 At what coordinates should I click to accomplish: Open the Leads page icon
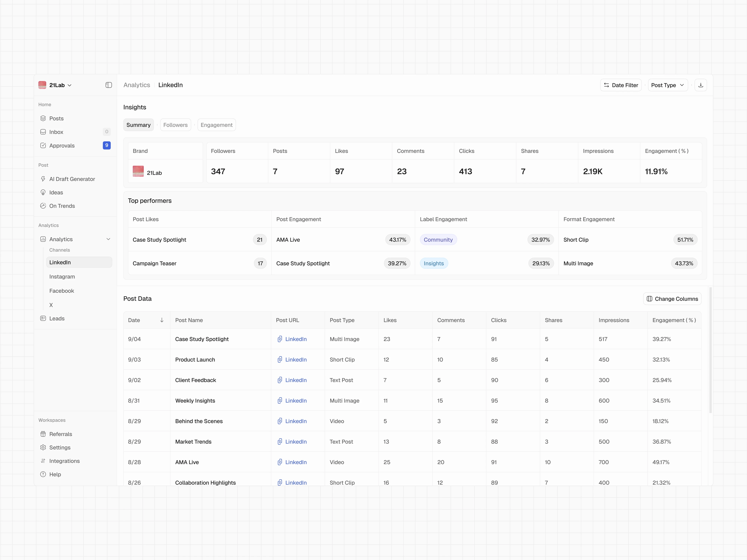43,318
